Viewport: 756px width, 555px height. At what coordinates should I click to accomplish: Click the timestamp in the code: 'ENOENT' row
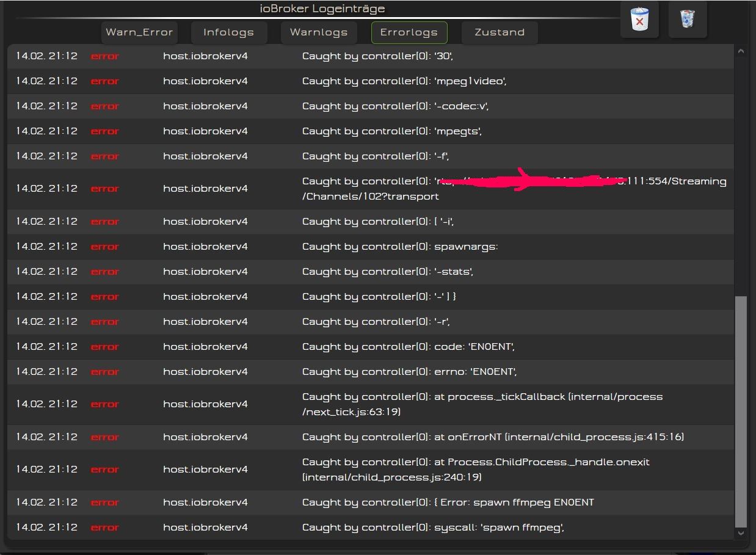coord(47,347)
